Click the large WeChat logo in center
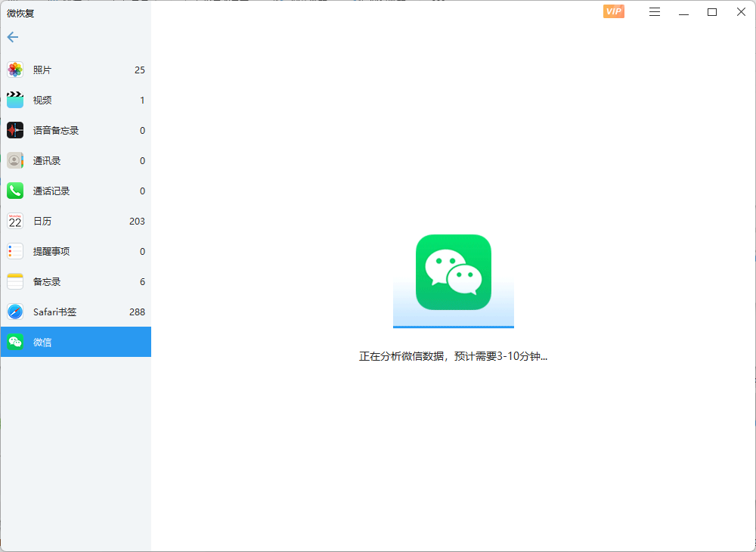The width and height of the screenshot is (756, 552). pyautogui.click(x=454, y=272)
